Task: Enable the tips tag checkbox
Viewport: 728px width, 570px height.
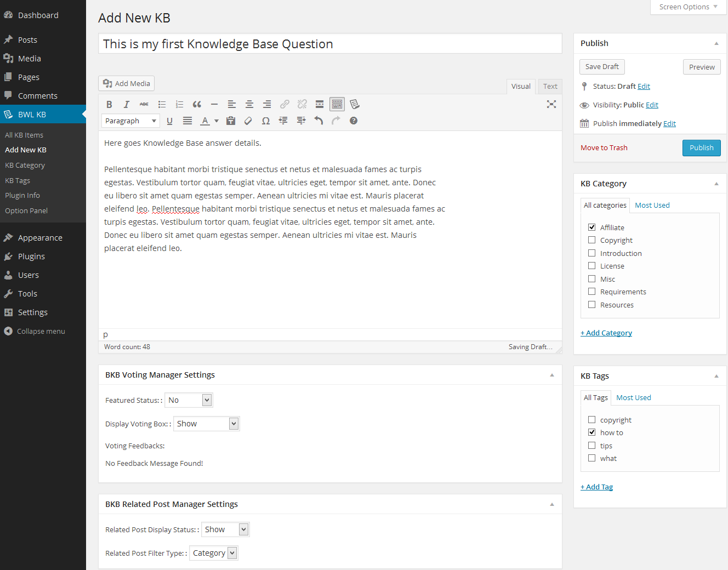Action: click(x=591, y=445)
